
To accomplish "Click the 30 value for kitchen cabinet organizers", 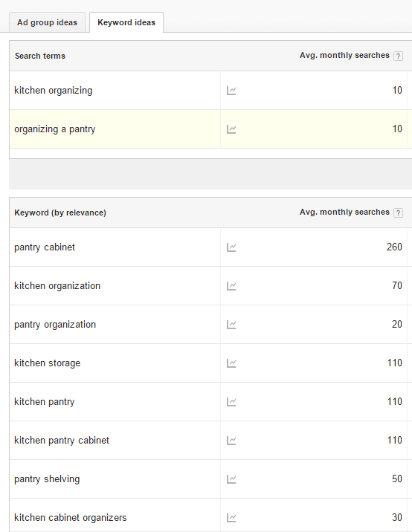I will click(x=397, y=518).
